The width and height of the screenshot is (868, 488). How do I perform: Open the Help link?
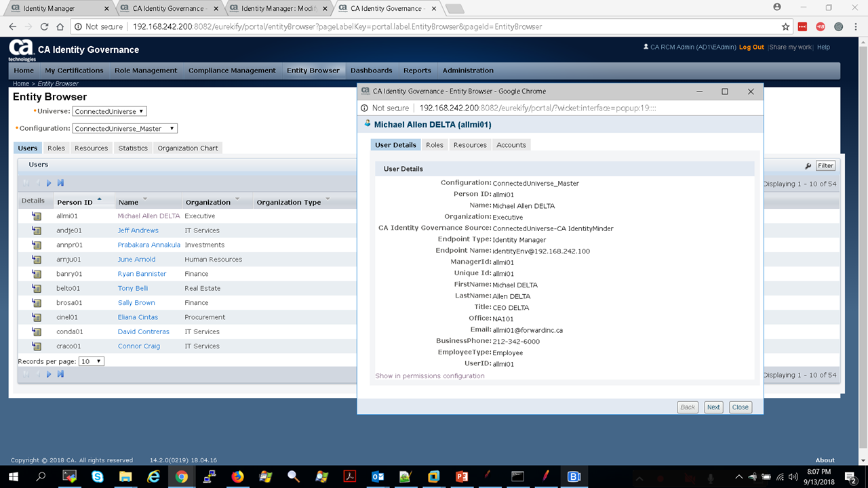click(823, 47)
